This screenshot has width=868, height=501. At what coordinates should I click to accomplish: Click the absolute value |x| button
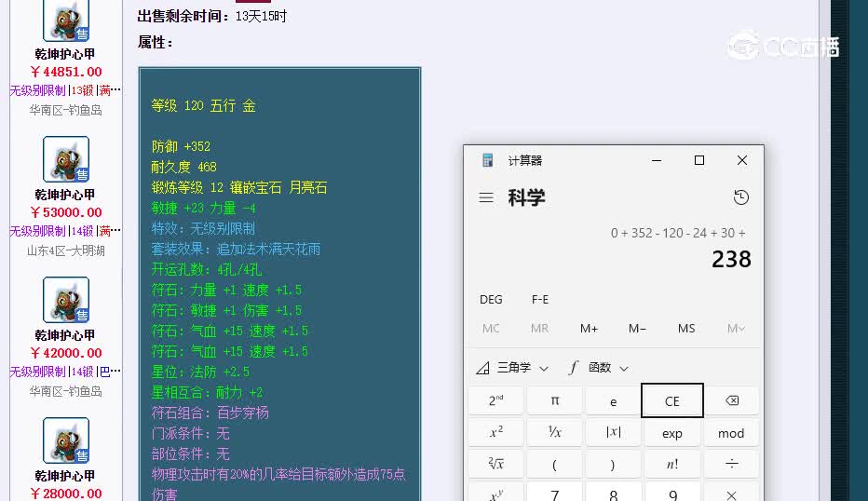[614, 432]
